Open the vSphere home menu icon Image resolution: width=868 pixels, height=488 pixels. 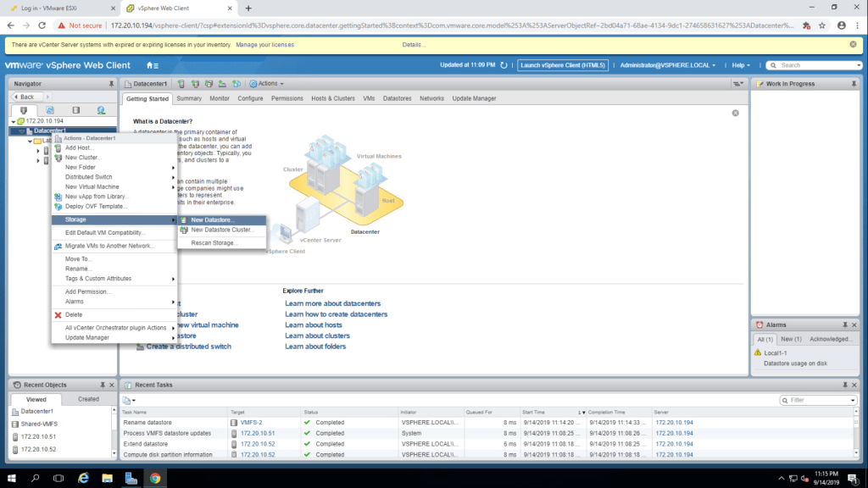(x=152, y=65)
